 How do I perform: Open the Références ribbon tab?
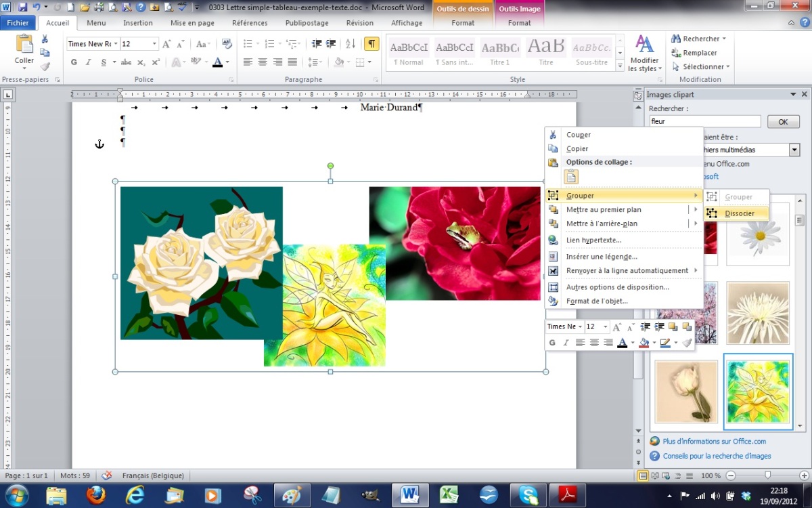250,22
